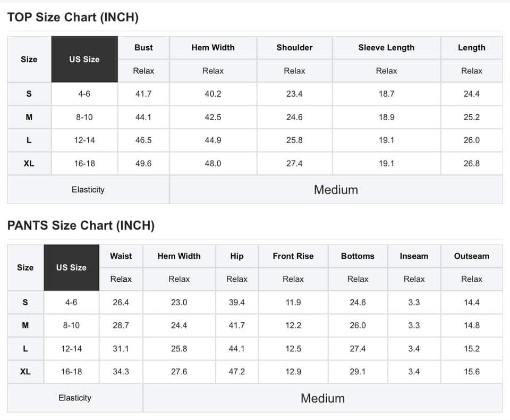Click the dark US Size header in PANTS chart

click(71, 267)
